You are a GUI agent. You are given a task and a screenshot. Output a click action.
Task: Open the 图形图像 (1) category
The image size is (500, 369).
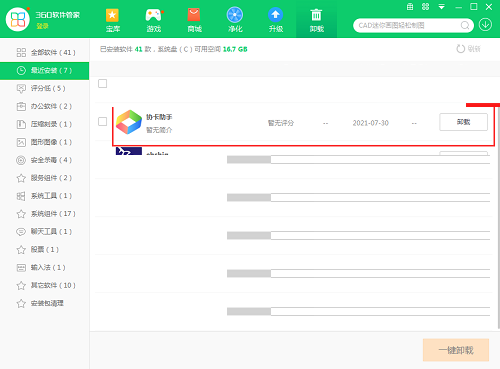pos(45,142)
